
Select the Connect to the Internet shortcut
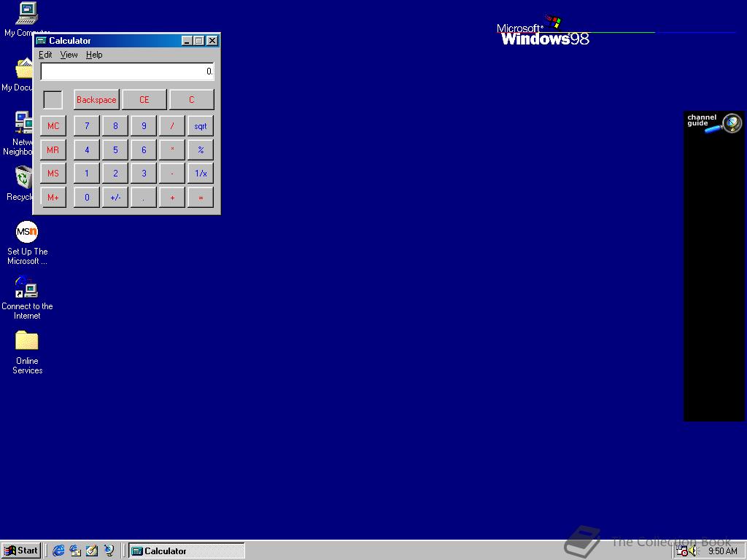coord(27,287)
